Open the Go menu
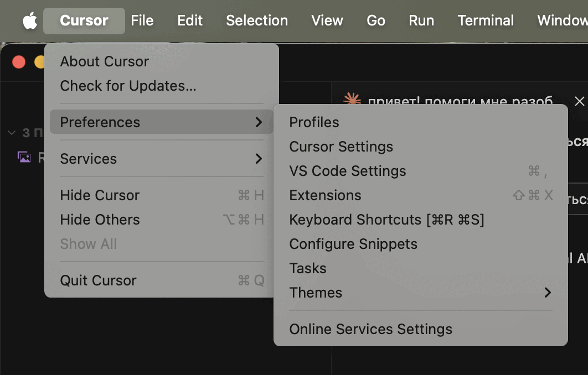The width and height of the screenshot is (588, 375). point(376,20)
